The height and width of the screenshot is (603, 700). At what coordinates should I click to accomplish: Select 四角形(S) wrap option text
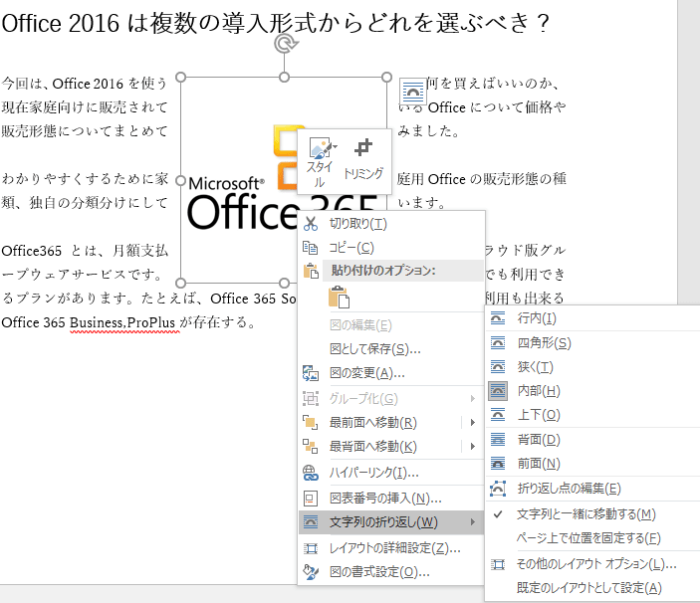point(545,342)
